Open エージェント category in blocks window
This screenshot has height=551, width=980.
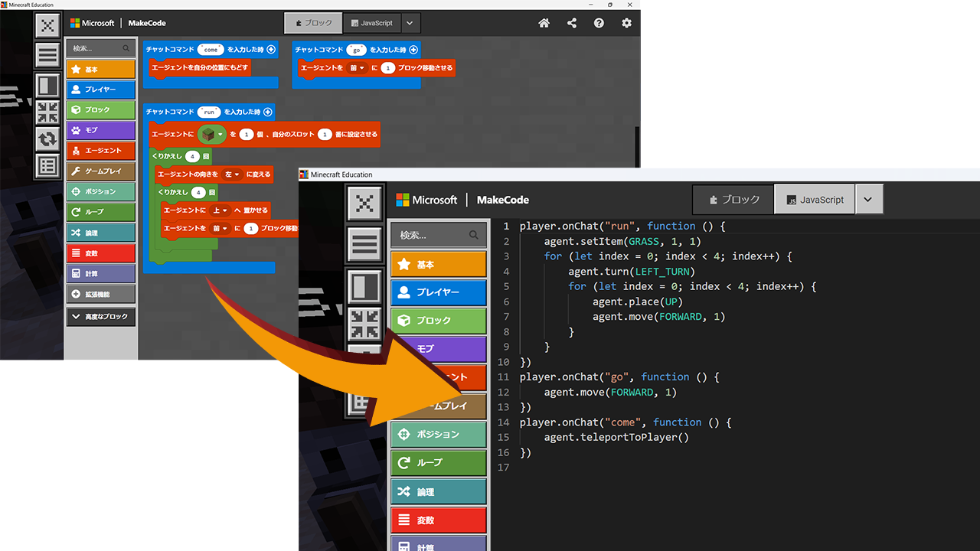[100, 151]
